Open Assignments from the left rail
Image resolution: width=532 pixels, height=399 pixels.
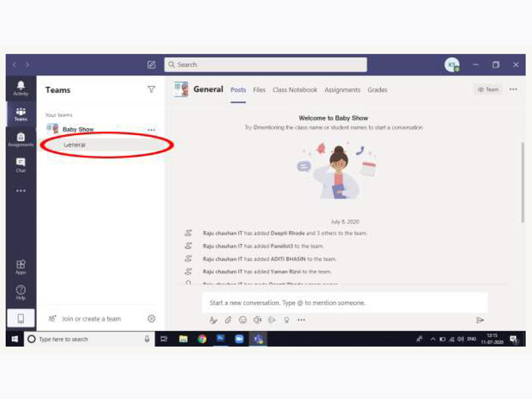(21, 140)
